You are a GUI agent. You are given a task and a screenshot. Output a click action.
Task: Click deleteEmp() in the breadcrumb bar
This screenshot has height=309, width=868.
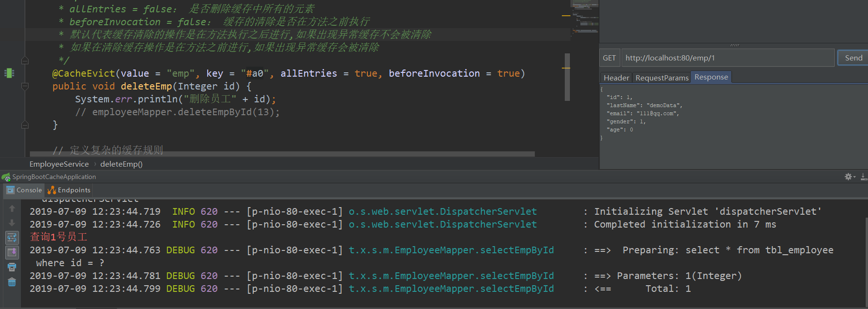tap(121, 164)
